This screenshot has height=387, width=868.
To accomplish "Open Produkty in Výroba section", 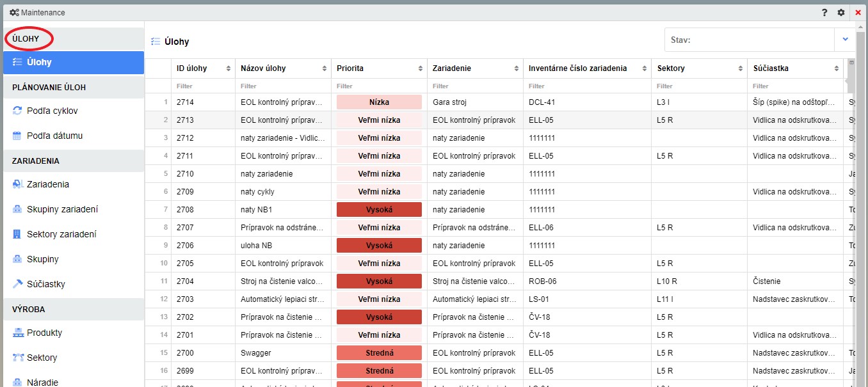I will click(x=44, y=333).
